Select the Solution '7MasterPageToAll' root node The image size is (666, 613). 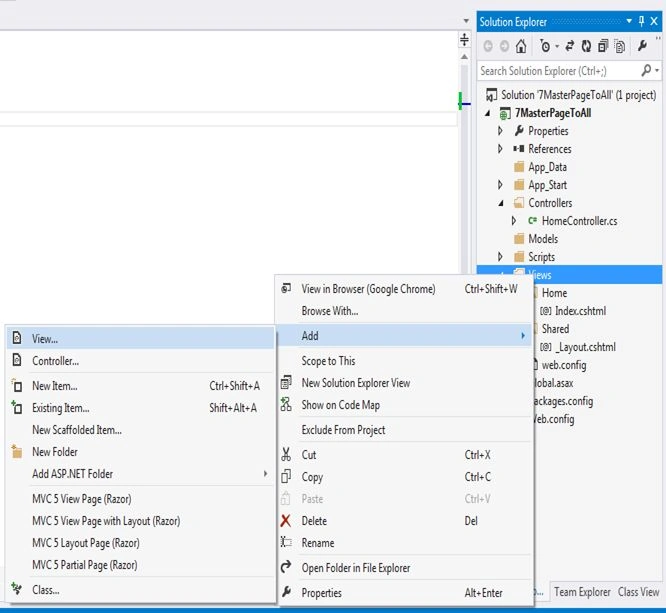pos(578,95)
